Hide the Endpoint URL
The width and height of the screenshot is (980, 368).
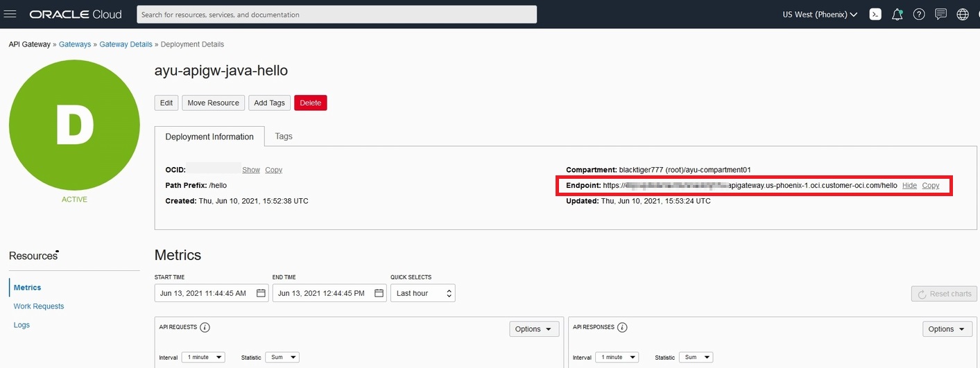coord(909,186)
